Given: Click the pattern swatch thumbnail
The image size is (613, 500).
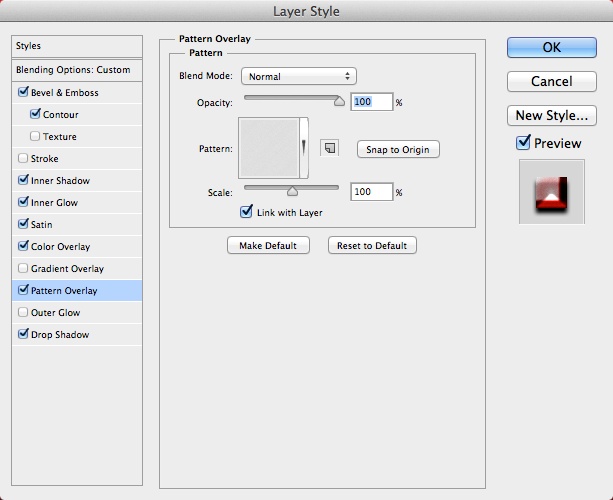Looking at the screenshot, I should [x=269, y=148].
